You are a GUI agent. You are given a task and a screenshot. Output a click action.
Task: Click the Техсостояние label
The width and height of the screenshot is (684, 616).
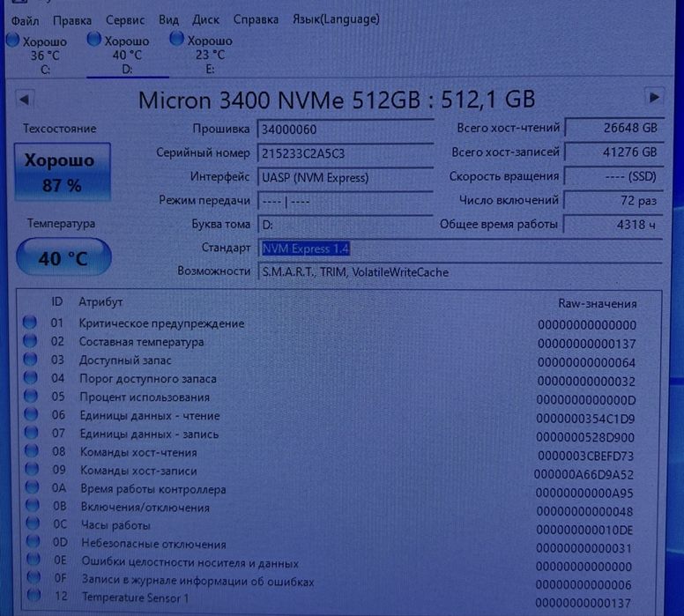pos(60,129)
